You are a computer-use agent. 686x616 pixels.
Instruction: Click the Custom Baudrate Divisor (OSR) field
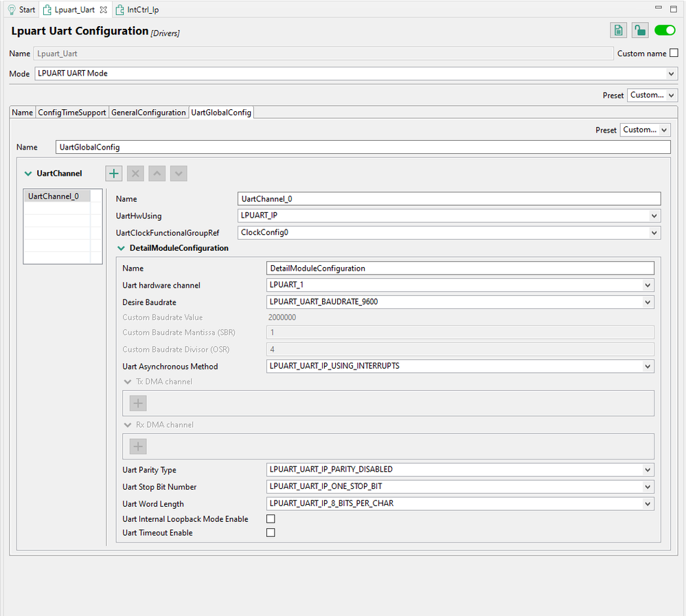pos(460,350)
